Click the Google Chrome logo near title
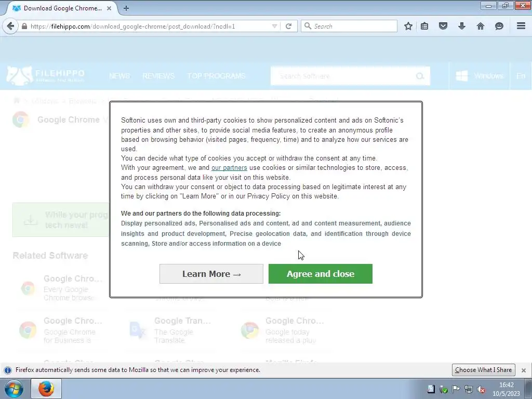 pos(21,120)
